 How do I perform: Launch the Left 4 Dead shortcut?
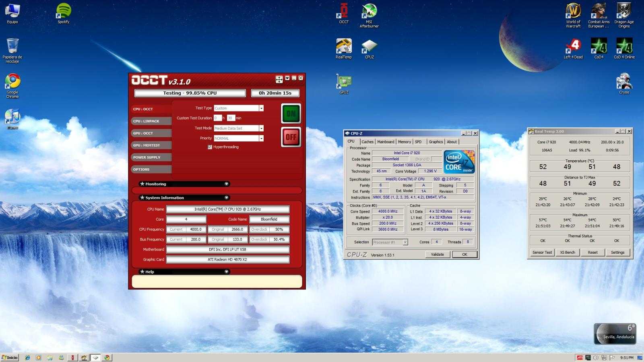tap(573, 49)
